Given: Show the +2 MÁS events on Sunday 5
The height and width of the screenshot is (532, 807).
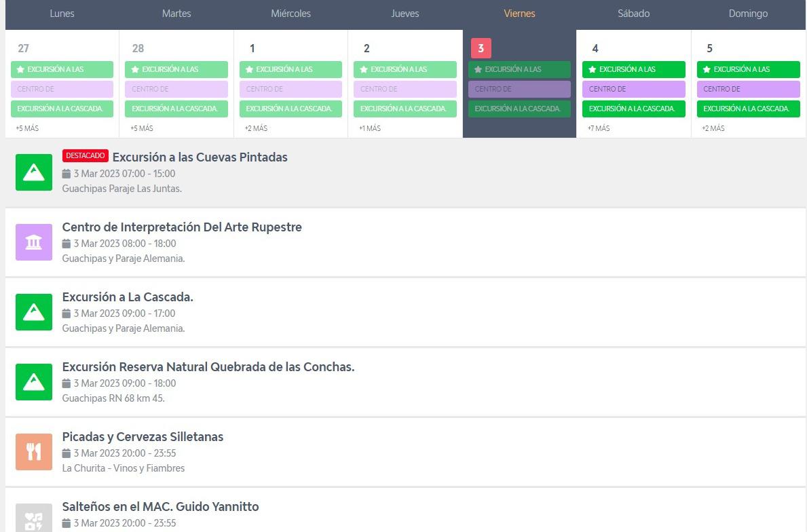Looking at the screenshot, I should (x=713, y=128).
